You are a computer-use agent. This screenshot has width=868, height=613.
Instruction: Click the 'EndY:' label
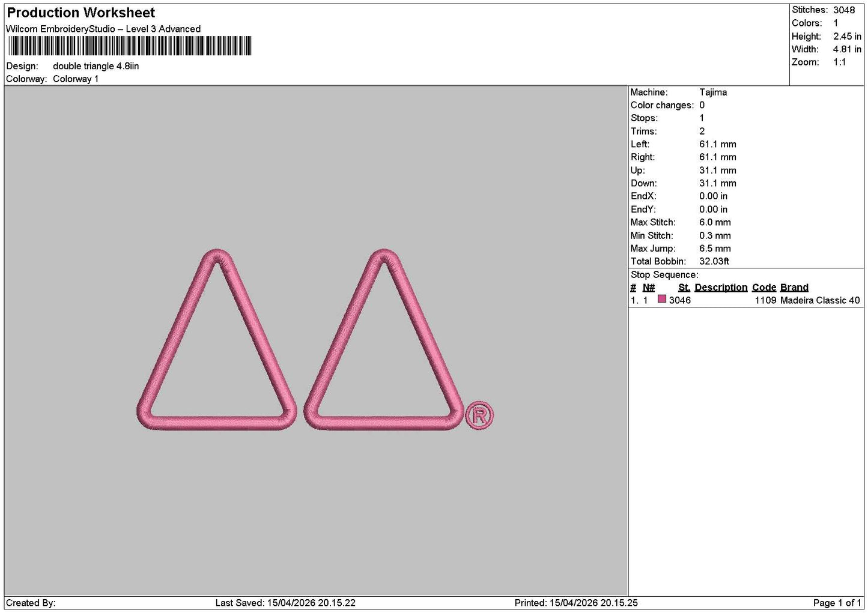[x=643, y=210]
